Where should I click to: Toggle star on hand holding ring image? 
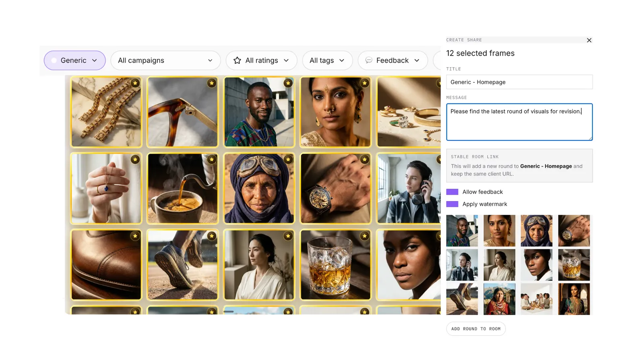(135, 159)
